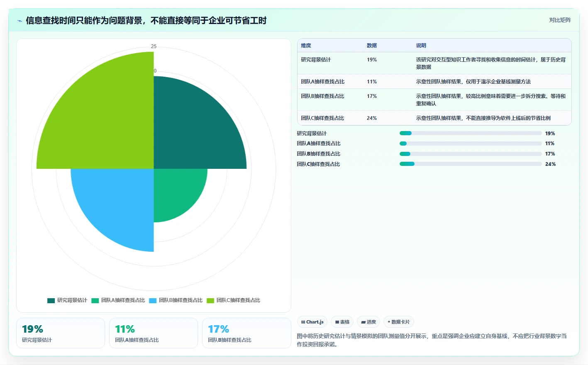Click the 说明 column header

421,46
